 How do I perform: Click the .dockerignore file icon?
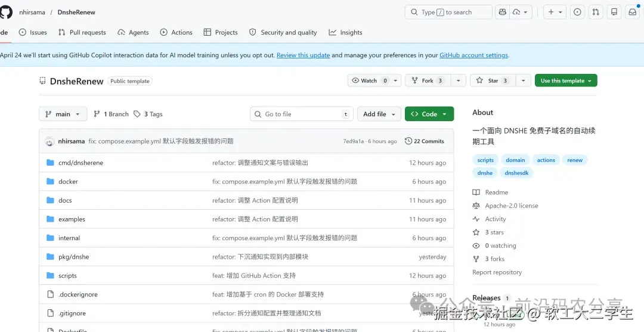tap(50, 294)
